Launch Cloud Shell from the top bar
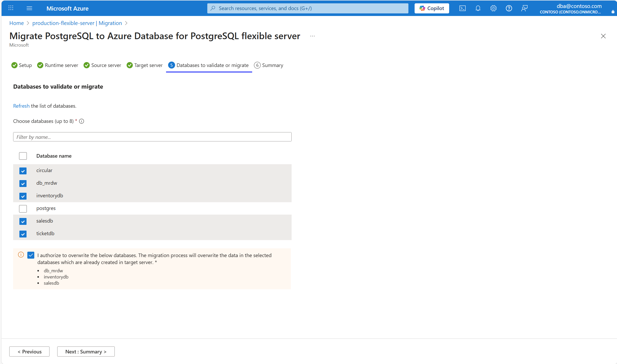Image resolution: width=617 pixels, height=364 pixels. point(462,8)
